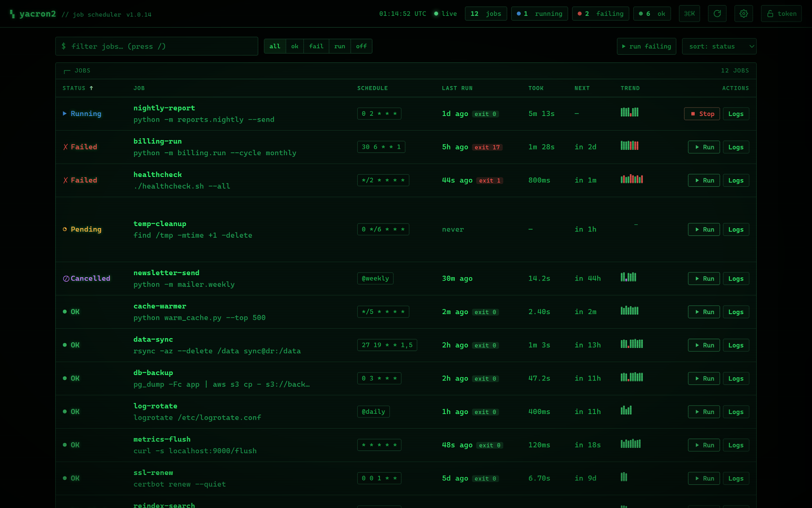812x508 pixels.
Task: Click the Running status of nightly-report
Action: pyautogui.click(x=82, y=113)
